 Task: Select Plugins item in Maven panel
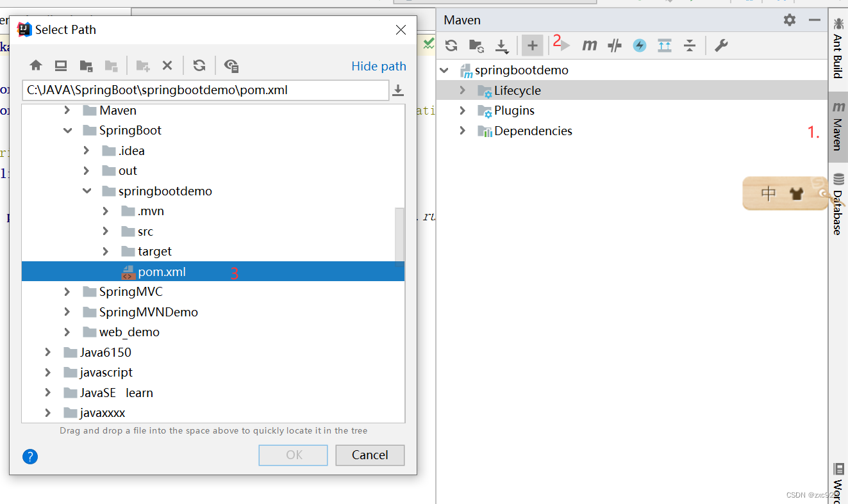[514, 111]
